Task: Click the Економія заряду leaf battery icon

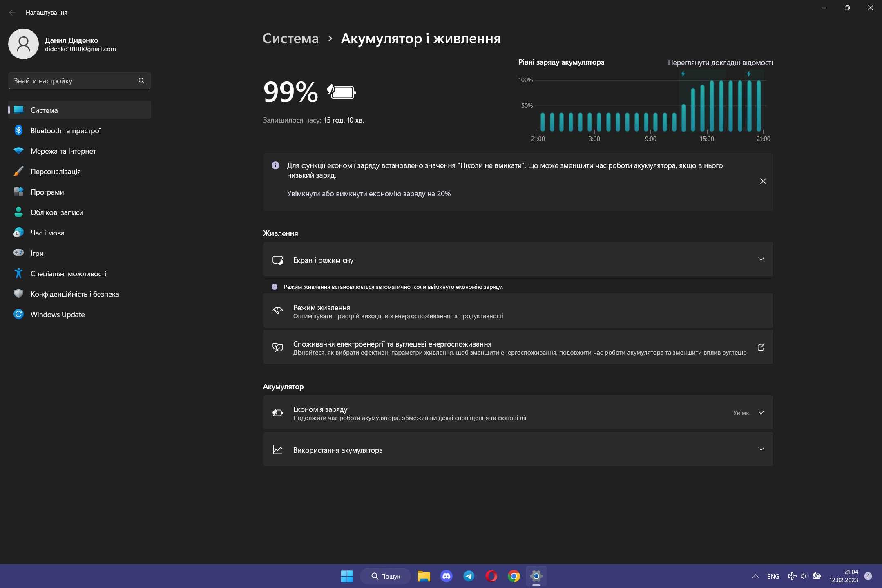Action: point(278,413)
